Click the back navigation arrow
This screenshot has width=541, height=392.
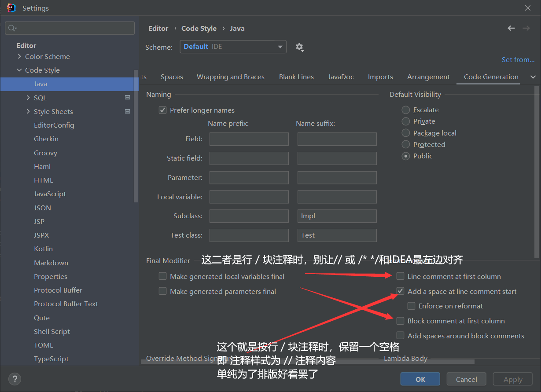pos(511,28)
